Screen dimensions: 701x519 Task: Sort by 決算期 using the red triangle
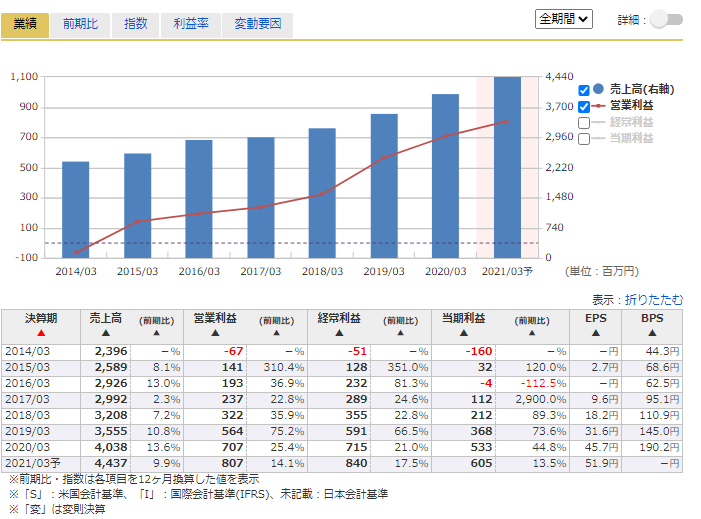click(41, 333)
